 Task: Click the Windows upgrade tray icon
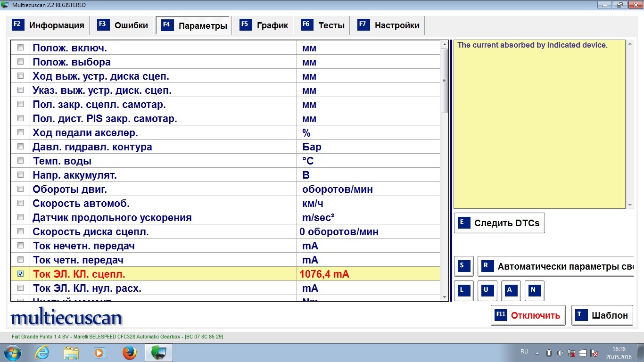[x=583, y=353]
